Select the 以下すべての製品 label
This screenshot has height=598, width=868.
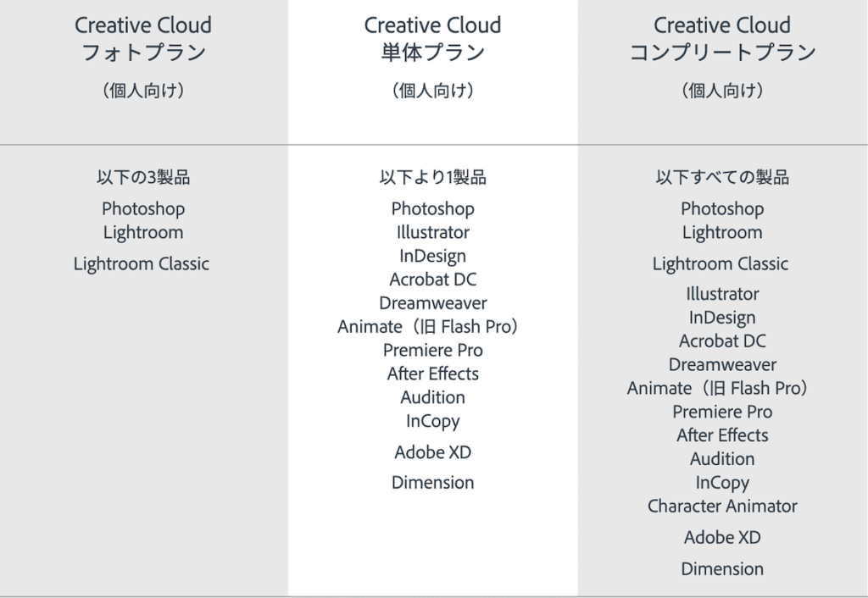722,178
